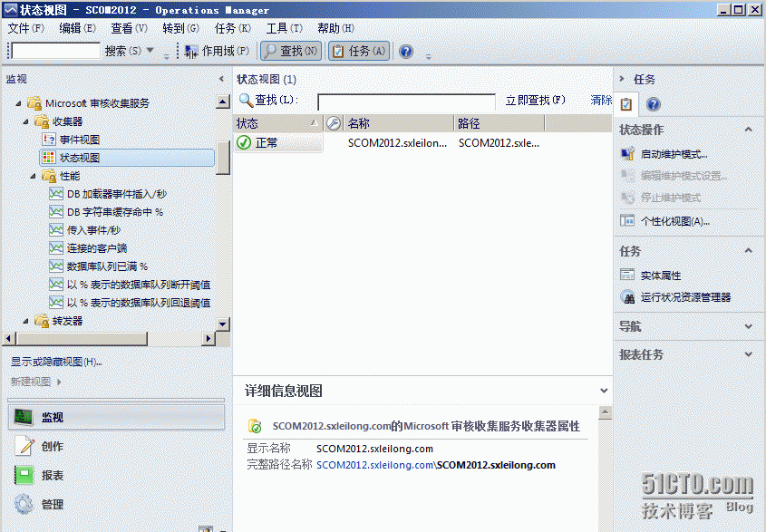This screenshot has width=766, height=532.
Task: Click the 运行状况资源管理器 binoculars icon
Action: coord(627,297)
